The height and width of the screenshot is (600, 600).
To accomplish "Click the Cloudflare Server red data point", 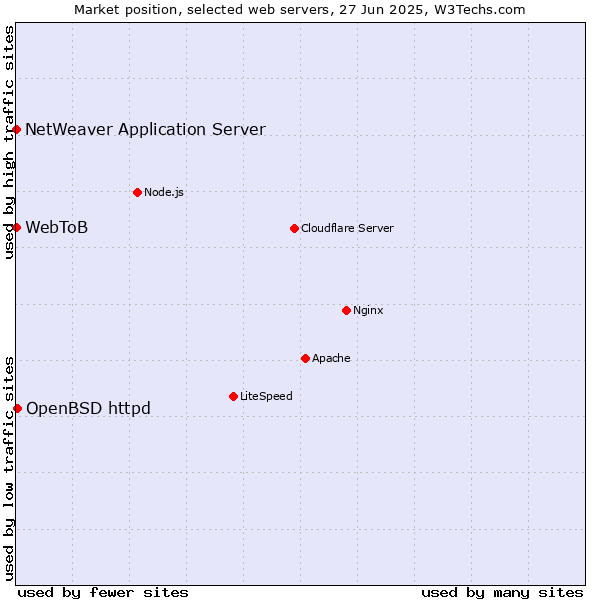I will coord(294,228).
